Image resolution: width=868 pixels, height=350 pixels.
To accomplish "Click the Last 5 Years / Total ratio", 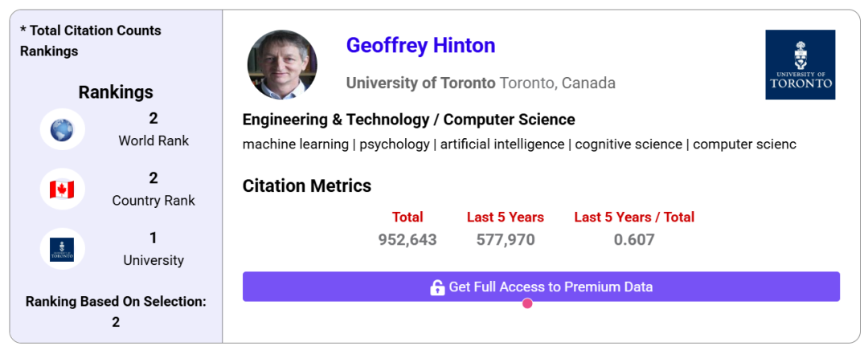I will pyautogui.click(x=634, y=240).
